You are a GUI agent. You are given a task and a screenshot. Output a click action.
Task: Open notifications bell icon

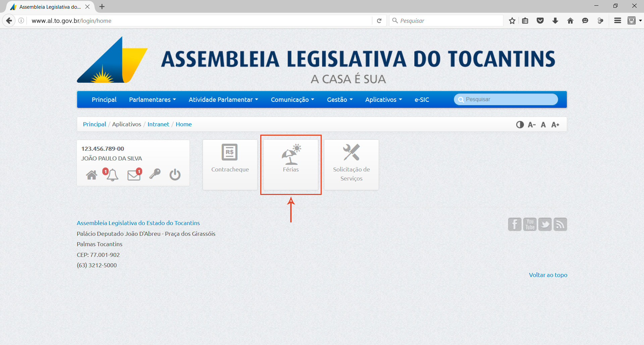coord(112,175)
